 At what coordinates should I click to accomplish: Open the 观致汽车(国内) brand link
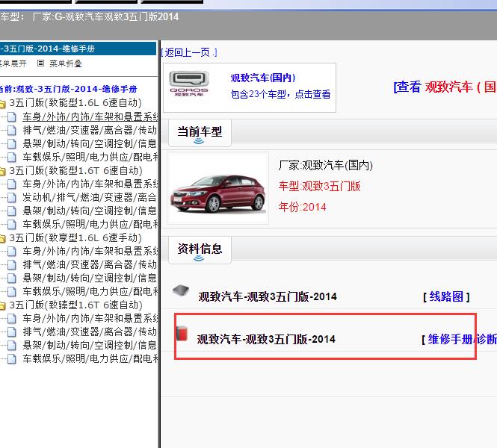[263, 78]
